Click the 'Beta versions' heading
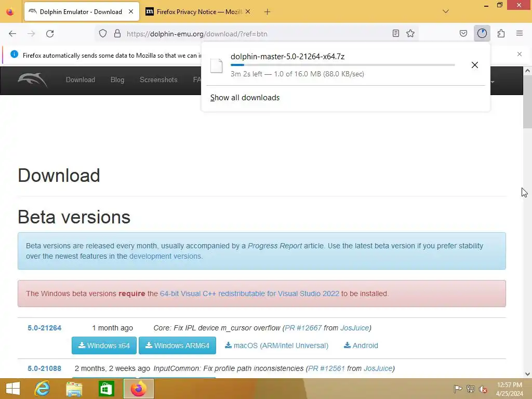This screenshot has height=399, width=532. (x=74, y=217)
